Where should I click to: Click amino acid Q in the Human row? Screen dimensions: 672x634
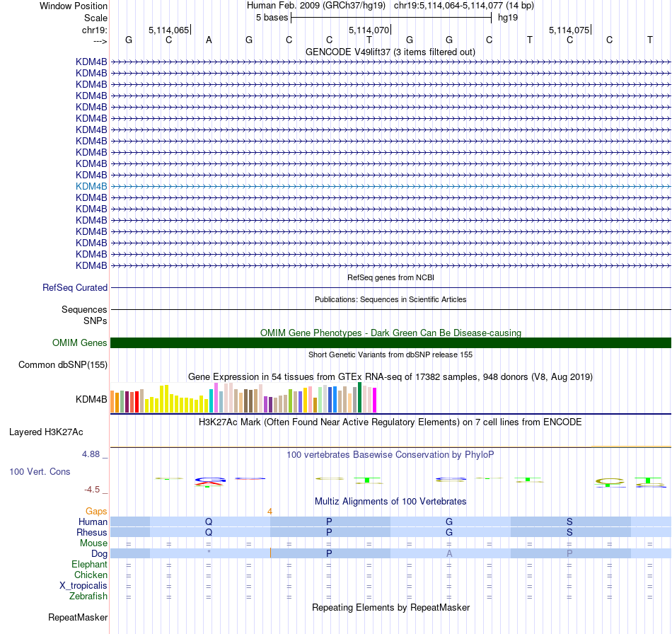coord(209,521)
